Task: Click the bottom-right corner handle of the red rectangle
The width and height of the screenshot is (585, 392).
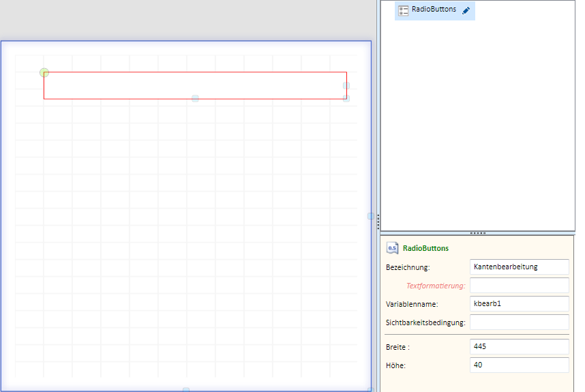Action: click(x=346, y=98)
